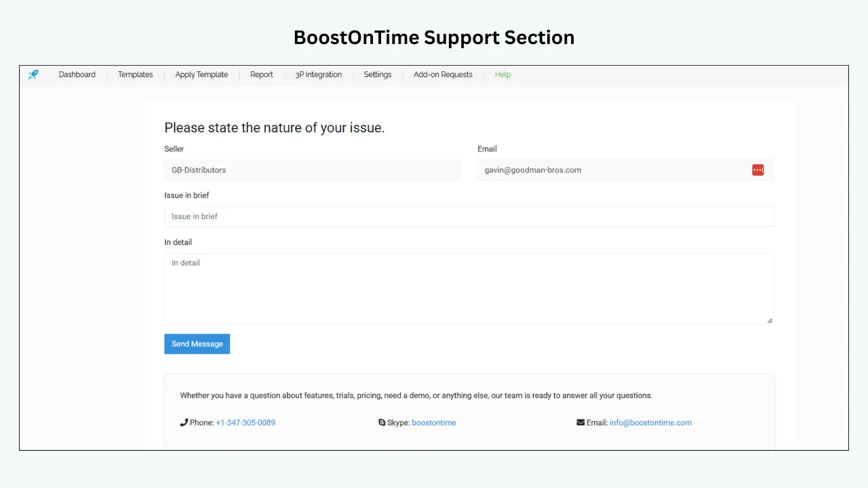Click the BoostOnTime rocket logo icon

(x=33, y=75)
